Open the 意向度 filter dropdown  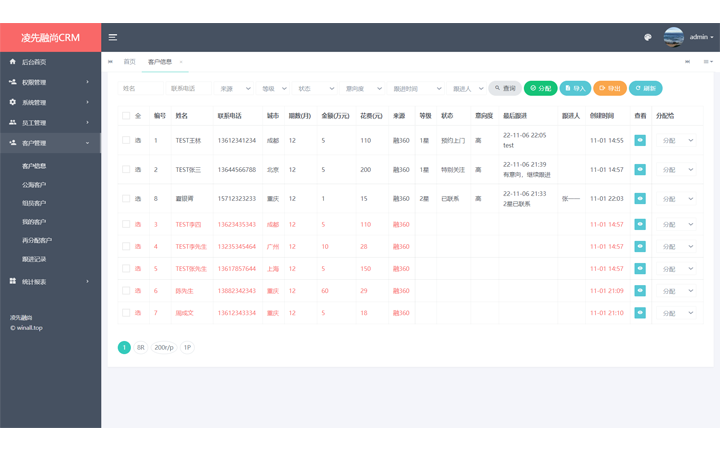pos(362,88)
